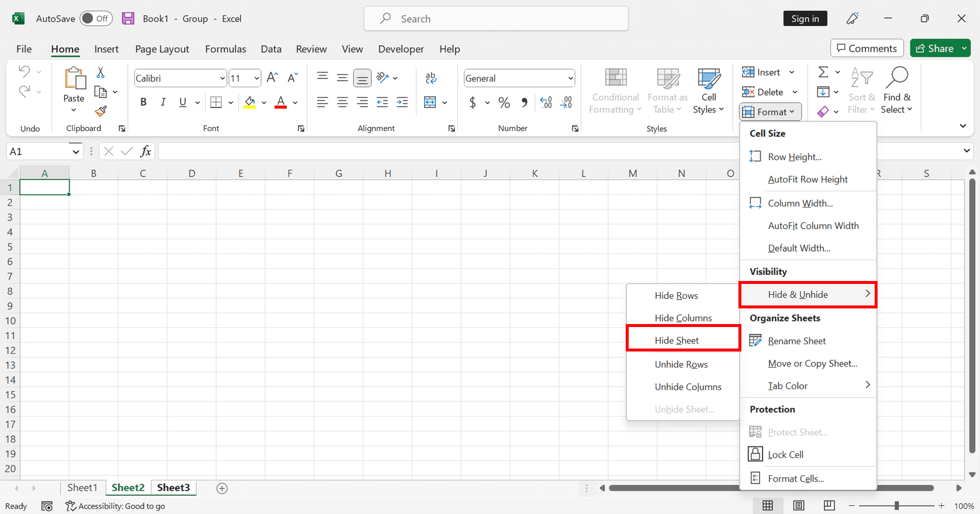Click the Insert Function fx icon
Screen dimensions: 980x514
pos(146,151)
